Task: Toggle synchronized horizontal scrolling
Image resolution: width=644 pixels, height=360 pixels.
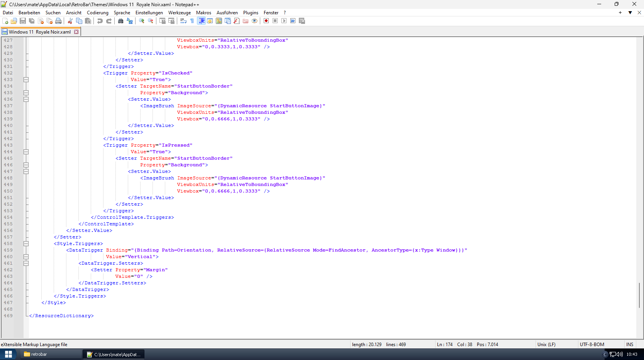Action: pos(171,21)
